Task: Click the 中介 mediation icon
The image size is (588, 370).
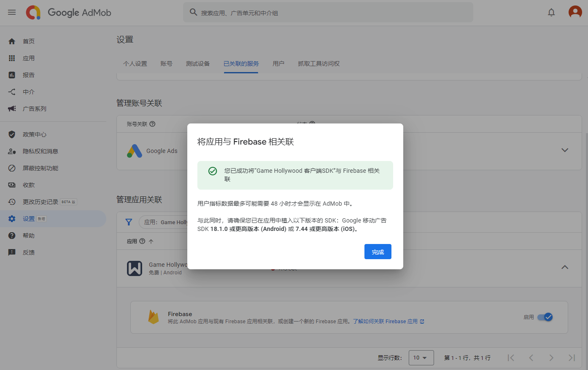Action: pos(12,92)
